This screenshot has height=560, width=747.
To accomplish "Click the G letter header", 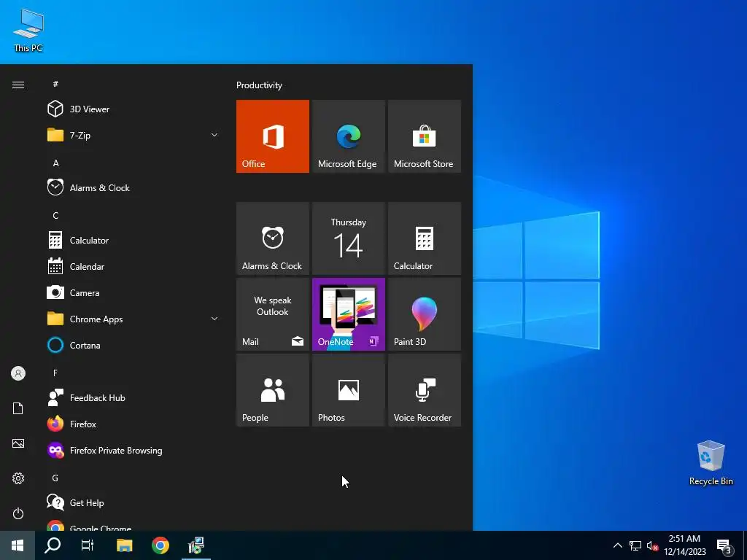I will coord(55,478).
